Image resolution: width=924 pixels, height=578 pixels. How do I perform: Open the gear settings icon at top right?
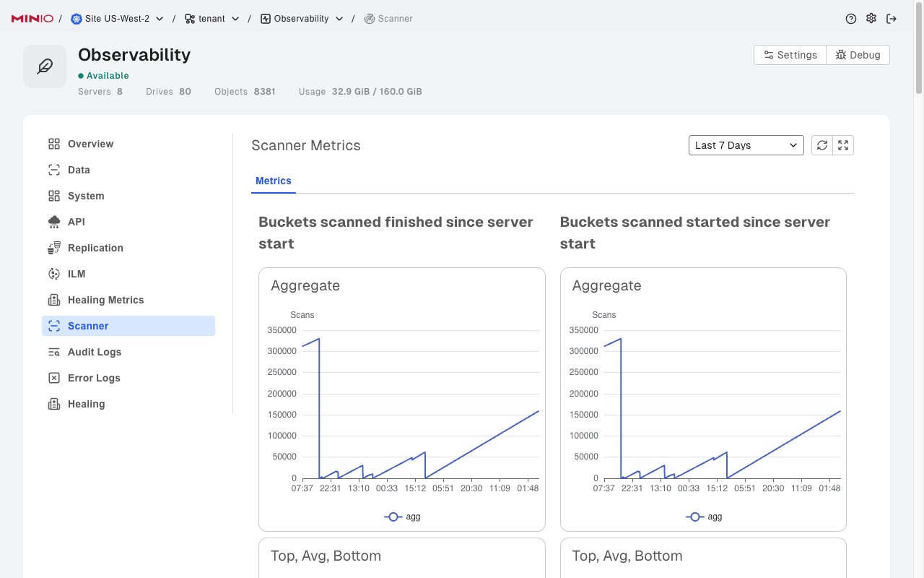click(x=871, y=19)
